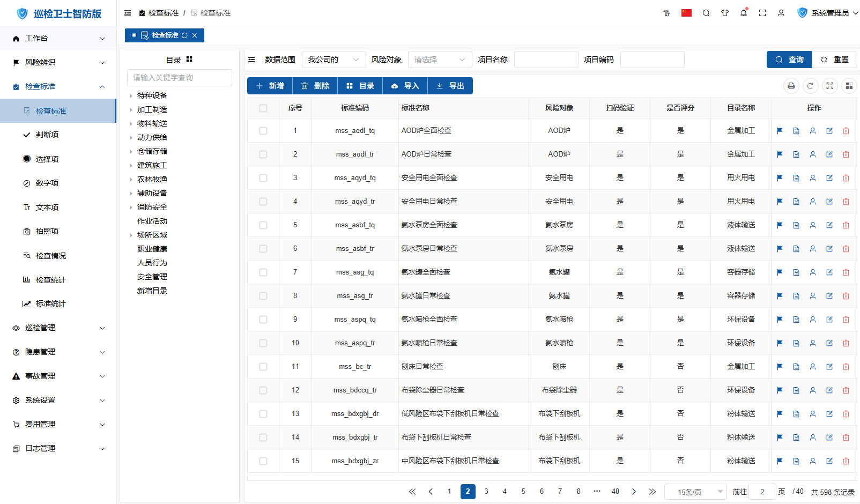Open column settings grid icon

[849, 86]
